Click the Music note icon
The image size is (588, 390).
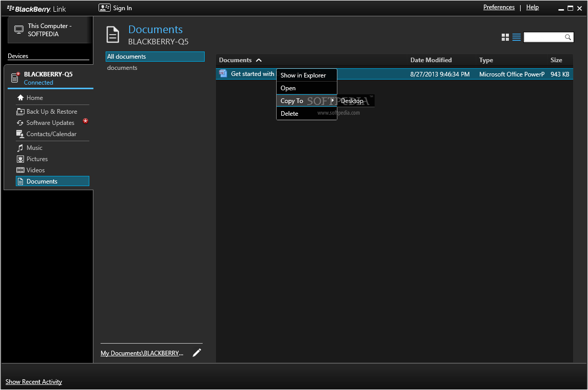click(x=20, y=148)
